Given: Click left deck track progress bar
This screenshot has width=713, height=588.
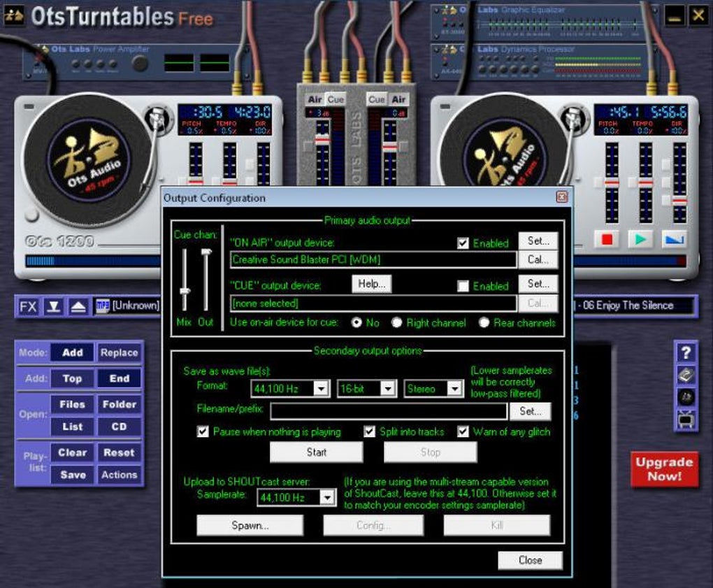Looking at the screenshot, I should click(93, 261).
